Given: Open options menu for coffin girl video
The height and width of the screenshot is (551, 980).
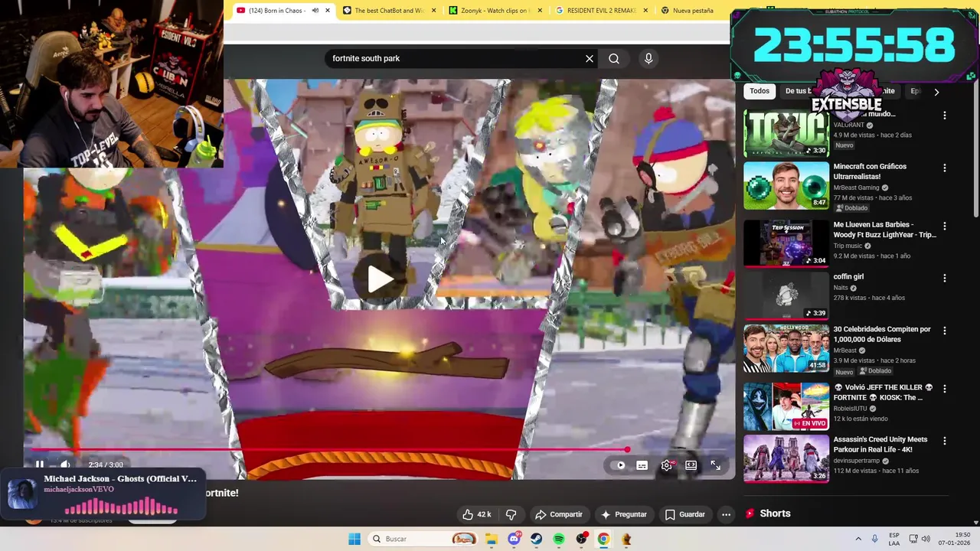Looking at the screenshot, I should pos(944,279).
